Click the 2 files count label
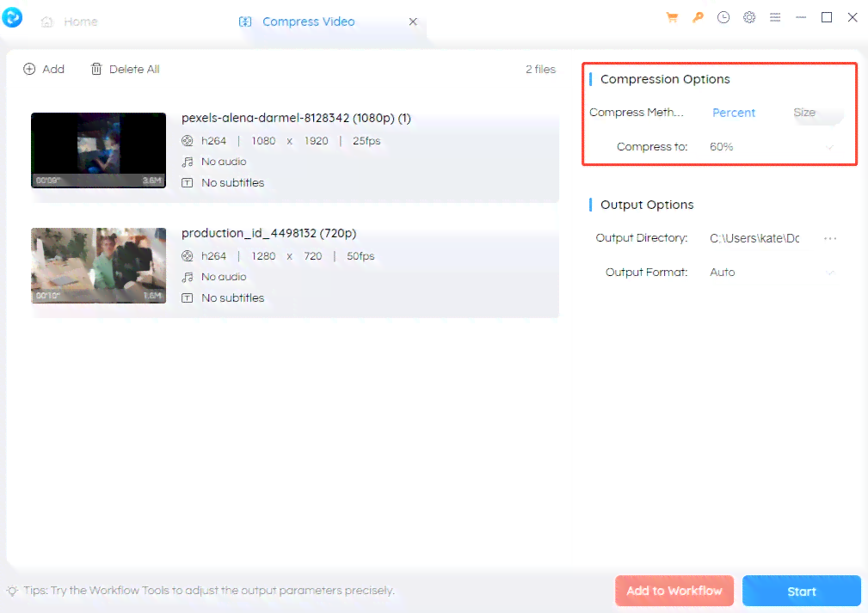This screenshot has height=613, width=868. click(540, 69)
